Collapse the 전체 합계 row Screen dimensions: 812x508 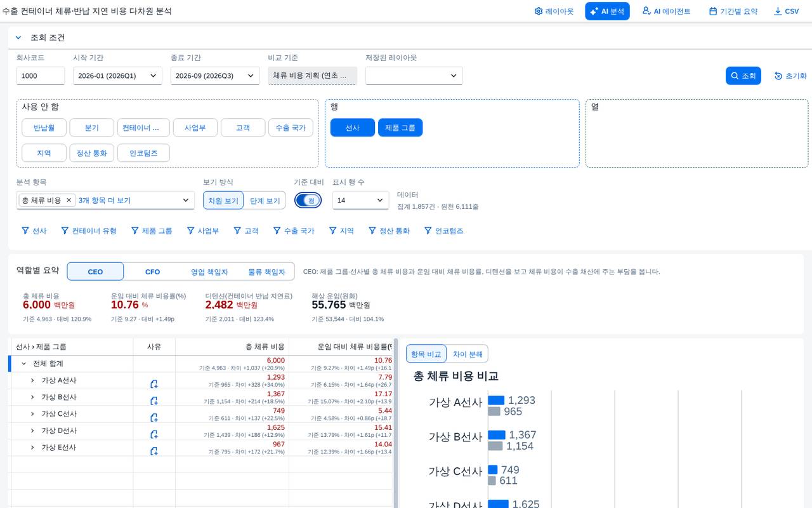coord(24,363)
